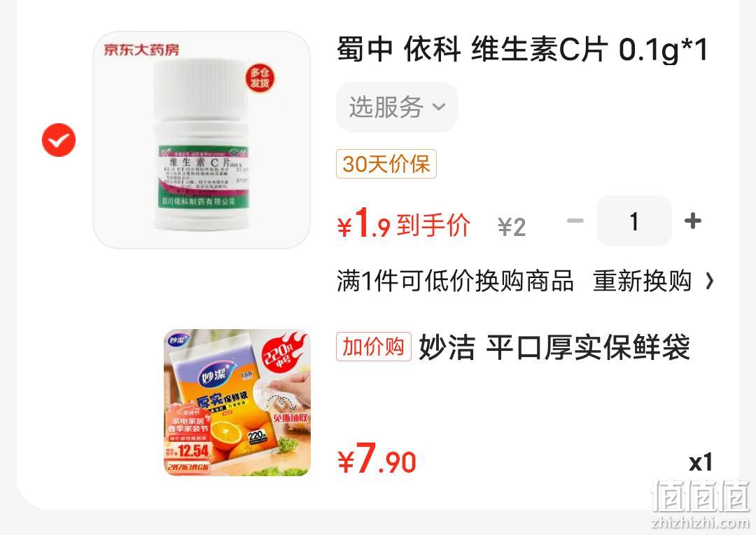Image resolution: width=756 pixels, height=535 pixels.
Task: Tap the 30天价保 price protection tag
Action: [x=386, y=164]
